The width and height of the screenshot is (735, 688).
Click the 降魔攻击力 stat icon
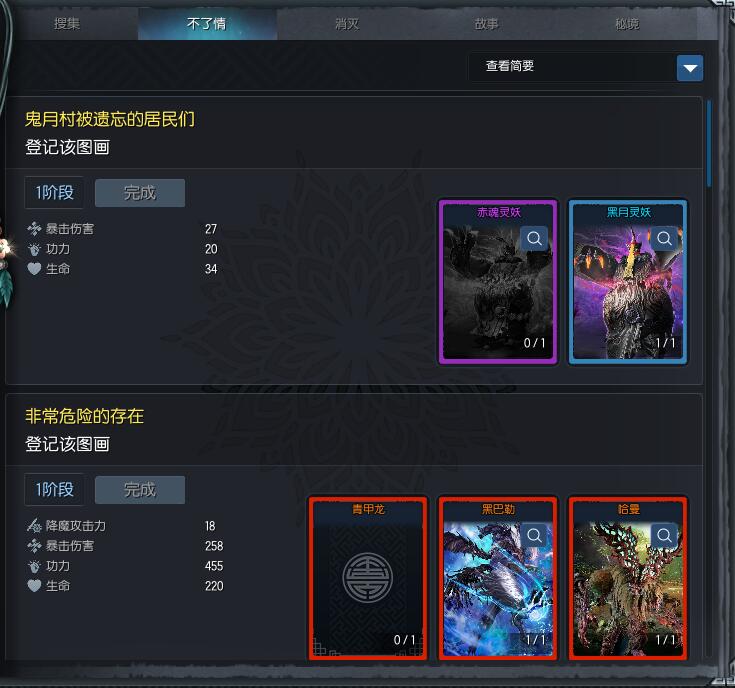(x=34, y=526)
